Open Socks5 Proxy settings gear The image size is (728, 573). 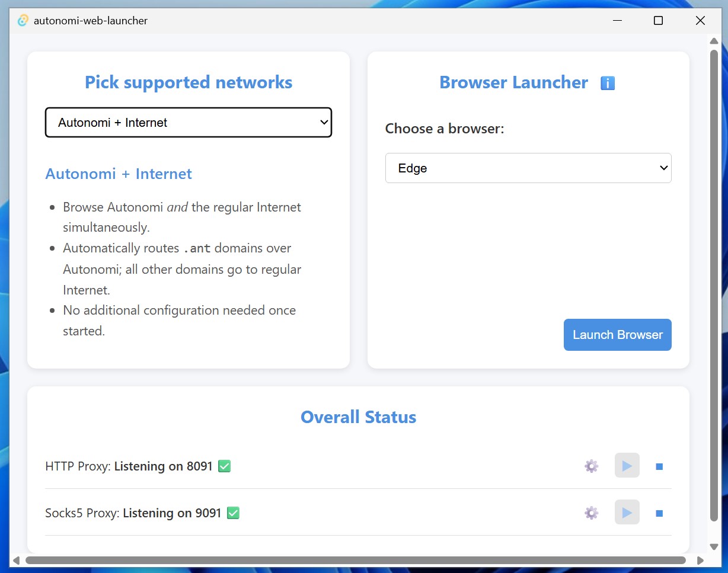[x=591, y=513]
